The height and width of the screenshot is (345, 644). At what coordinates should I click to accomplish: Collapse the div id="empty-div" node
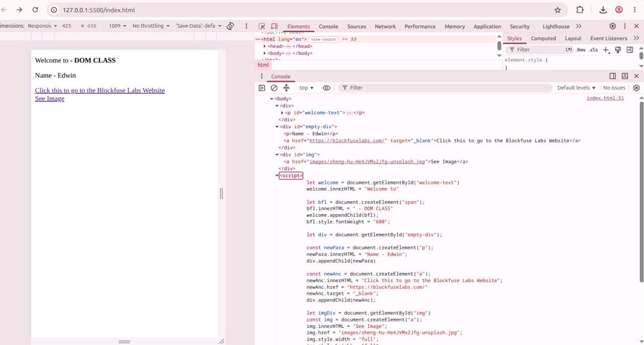tap(277, 127)
